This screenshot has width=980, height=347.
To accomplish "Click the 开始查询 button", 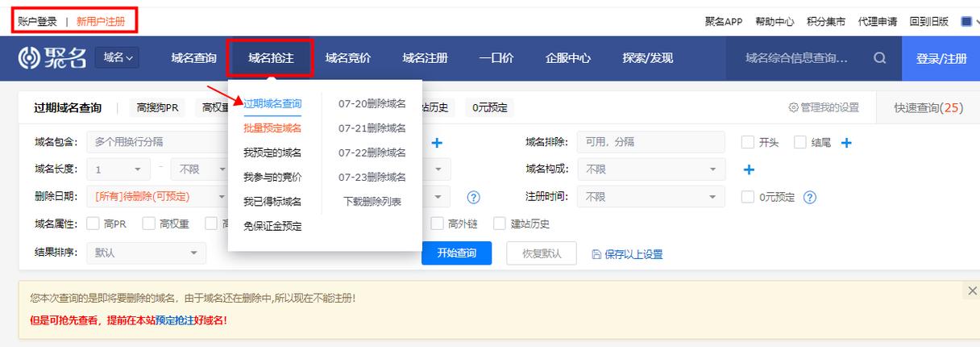I will point(456,253).
